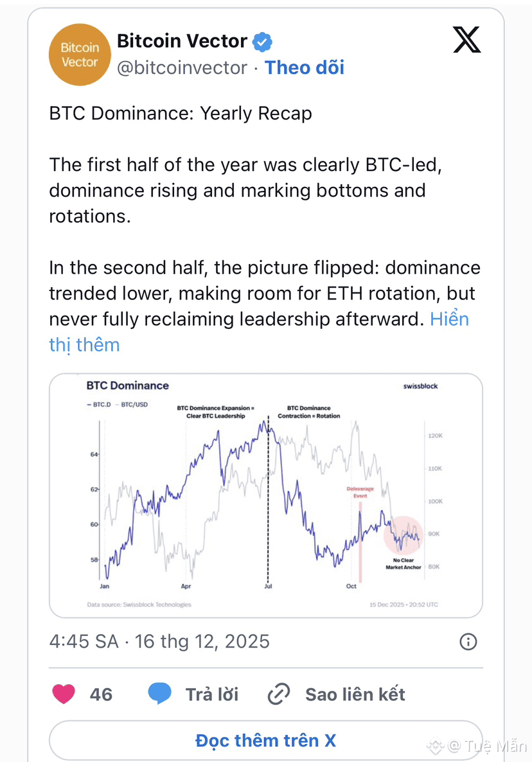
Task: Click the Sao liên kết copy link text
Action: pos(355,694)
